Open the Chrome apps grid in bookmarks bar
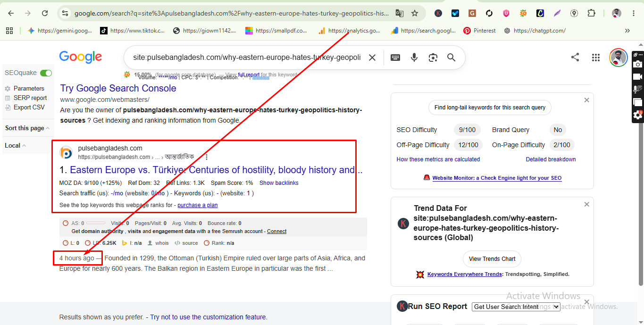Viewport: 644px width, 325px height. [9, 31]
